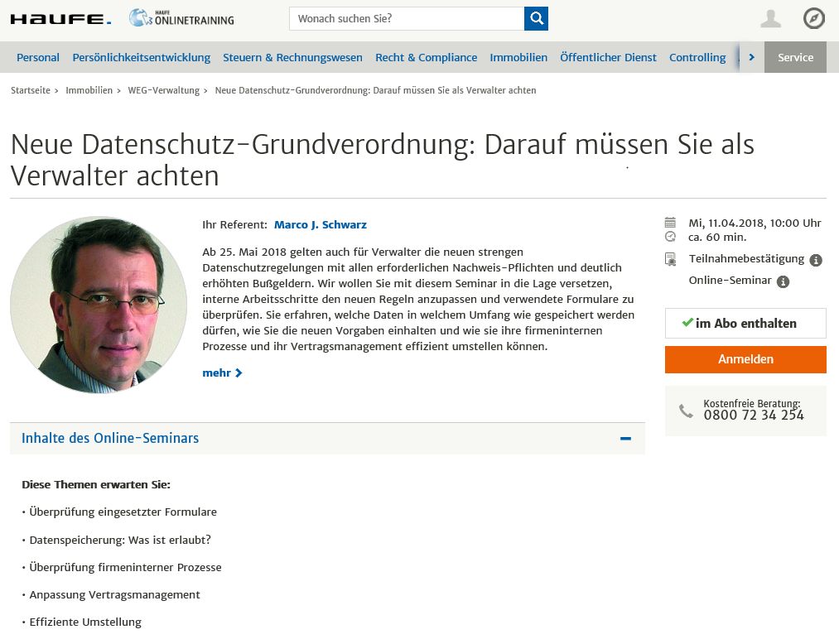Image resolution: width=839 pixels, height=644 pixels.
Task: Open the Controlling menu
Action: (x=697, y=57)
